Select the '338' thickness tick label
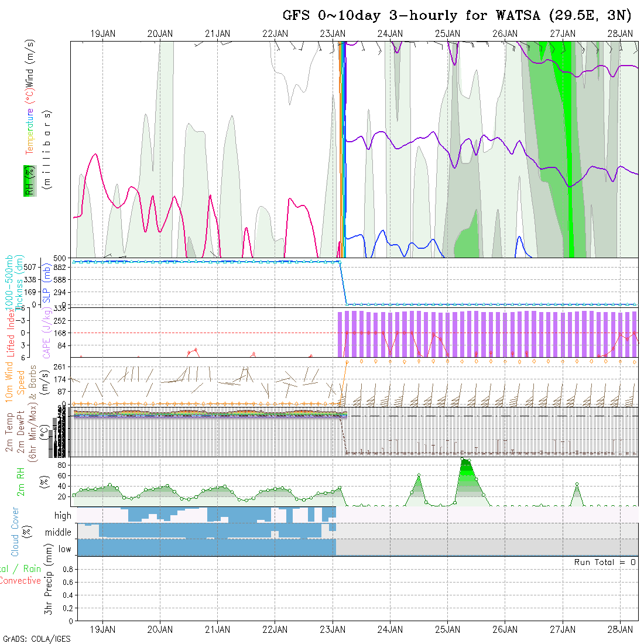Viewport: 644px width, 644px height. click(x=30, y=280)
